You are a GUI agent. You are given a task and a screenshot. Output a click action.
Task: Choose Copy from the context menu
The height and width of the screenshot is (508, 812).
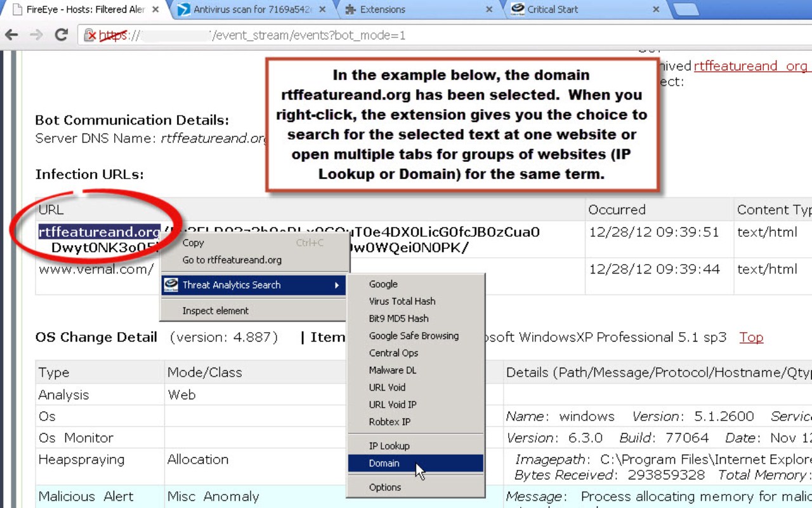click(254, 243)
